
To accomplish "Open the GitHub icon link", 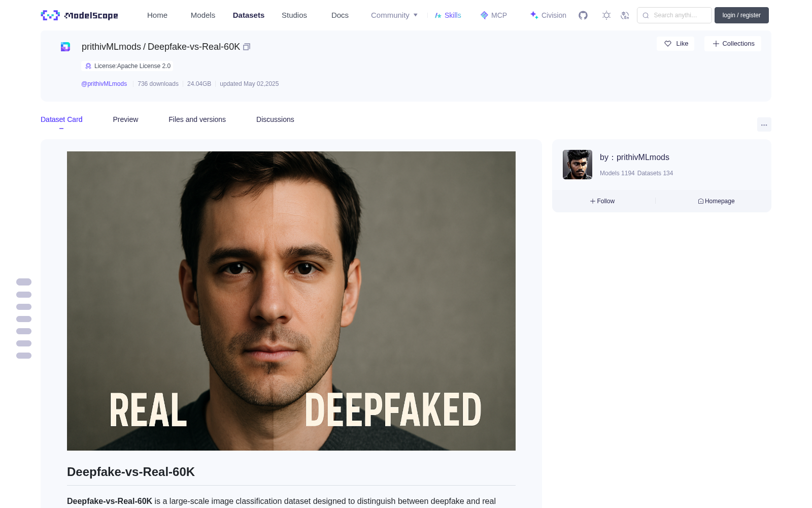I will coord(583,15).
